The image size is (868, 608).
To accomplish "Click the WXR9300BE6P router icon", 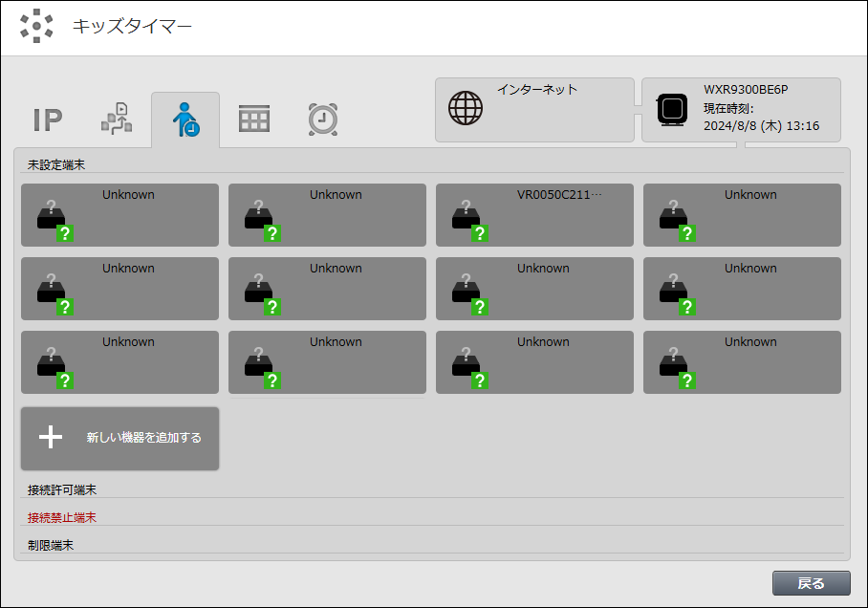I will (x=673, y=109).
